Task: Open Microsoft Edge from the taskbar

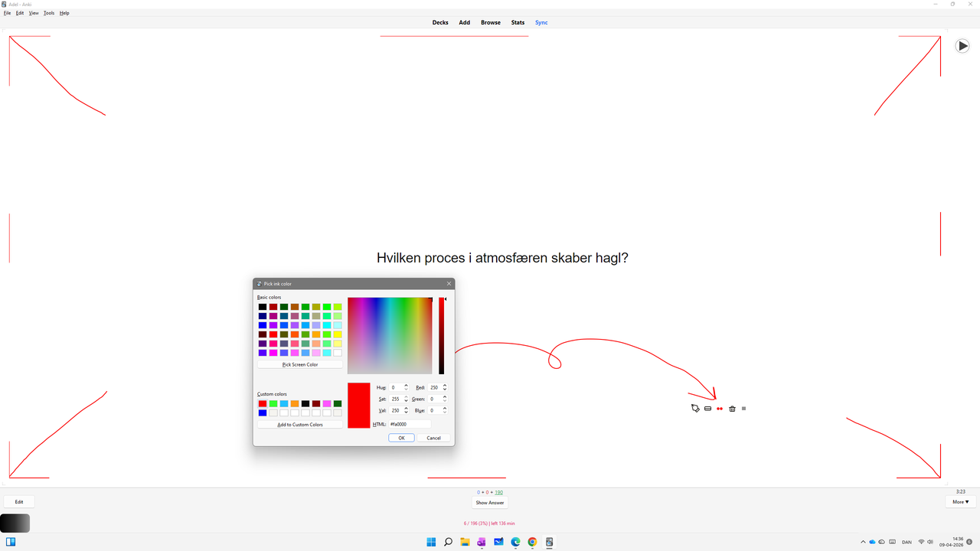Action: pyautogui.click(x=515, y=542)
